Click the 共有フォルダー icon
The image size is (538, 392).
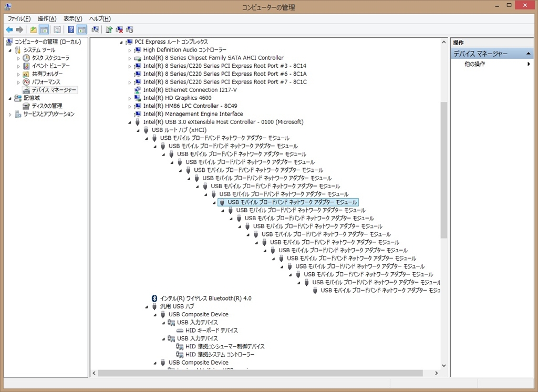(26, 74)
